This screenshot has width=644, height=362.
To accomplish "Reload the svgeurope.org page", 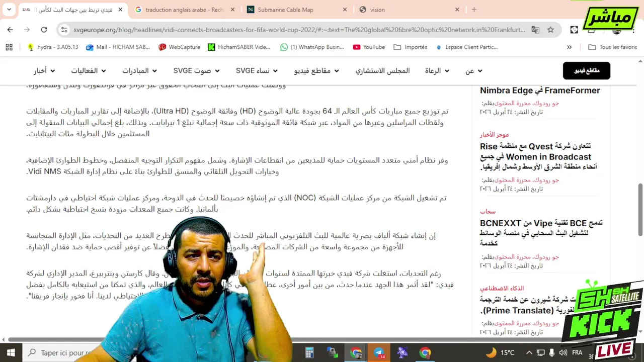I will tap(44, 30).
